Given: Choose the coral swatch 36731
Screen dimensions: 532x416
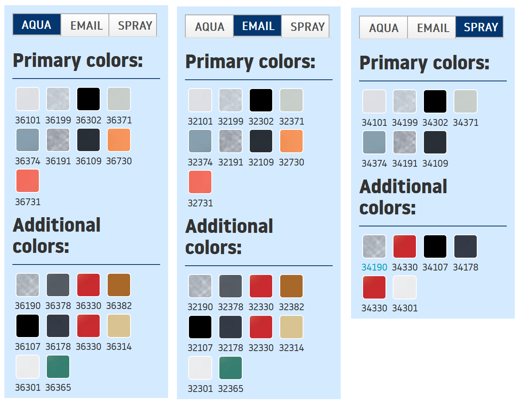Looking at the screenshot, I should tap(28, 181).
